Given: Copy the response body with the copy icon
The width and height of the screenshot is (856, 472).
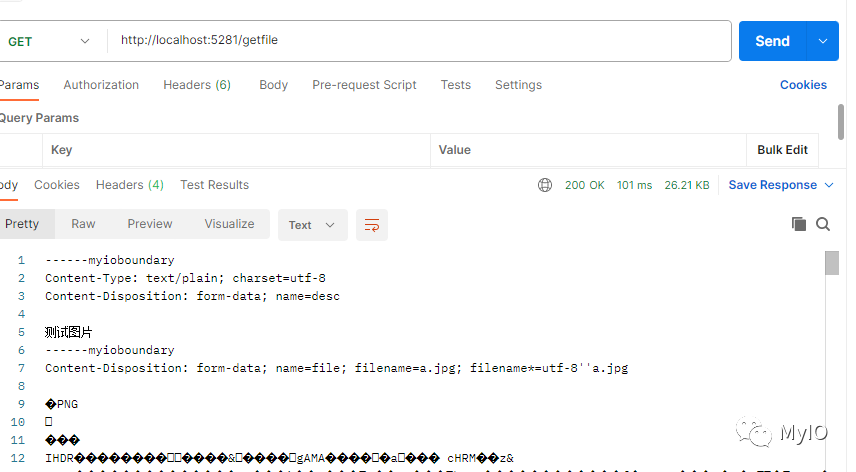Looking at the screenshot, I should 799,224.
